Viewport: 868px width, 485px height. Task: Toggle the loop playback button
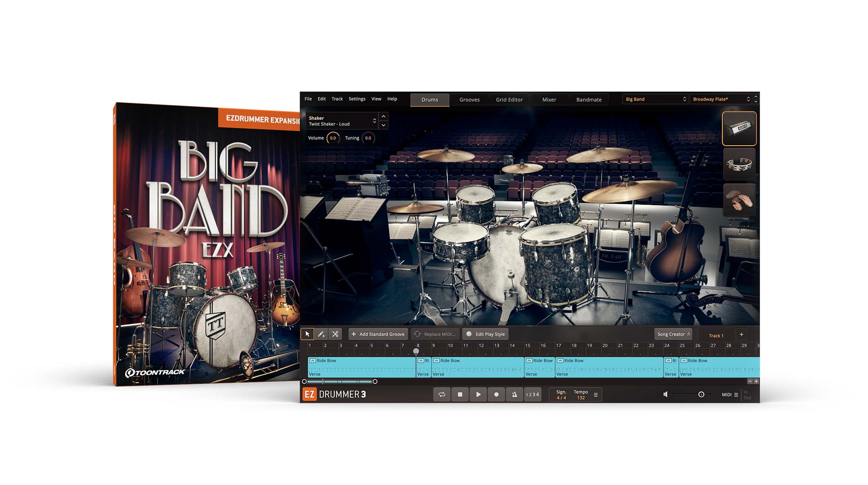[442, 394]
